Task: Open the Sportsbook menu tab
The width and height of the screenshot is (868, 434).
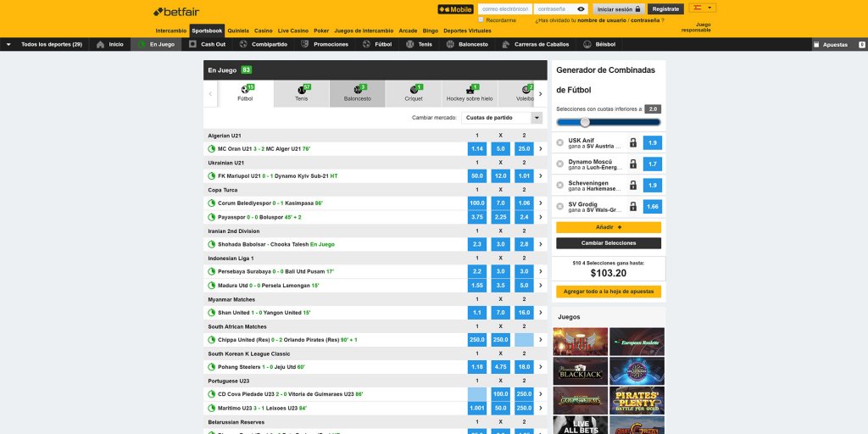Action: point(207,31)
